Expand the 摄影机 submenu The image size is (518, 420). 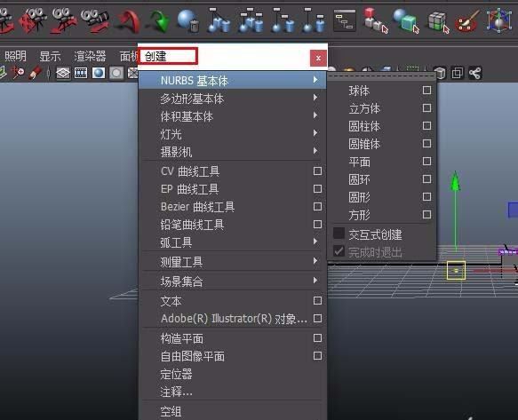click(x=232, y=152)
